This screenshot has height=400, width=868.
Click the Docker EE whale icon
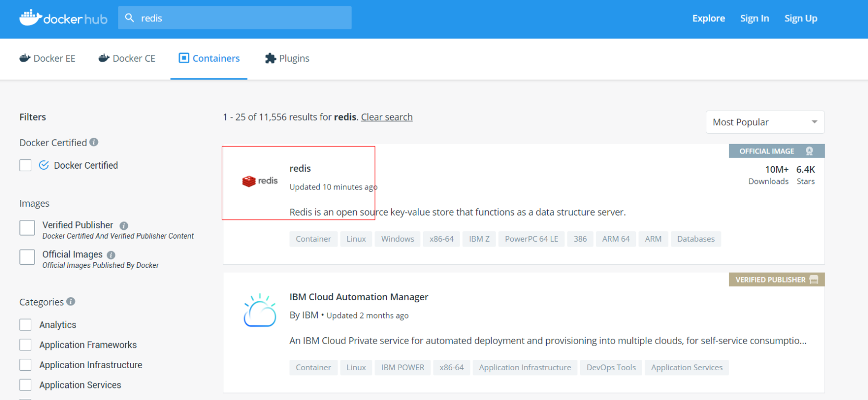[x=25, y=58]
